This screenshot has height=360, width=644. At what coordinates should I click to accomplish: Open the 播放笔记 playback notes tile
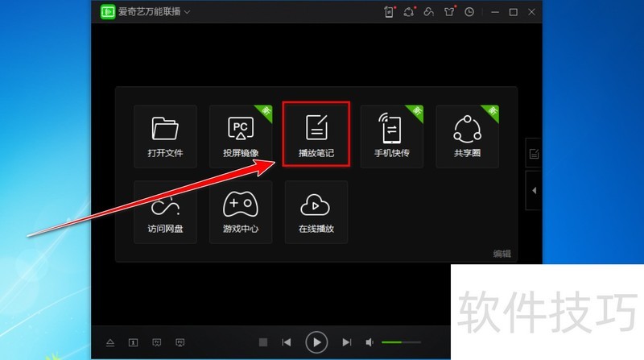point(316,136)
